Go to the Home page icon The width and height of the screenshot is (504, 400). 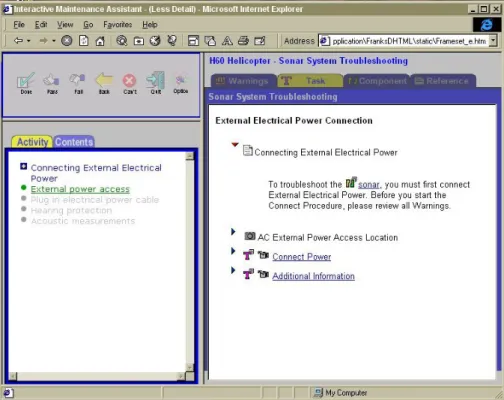pos(100,41)
